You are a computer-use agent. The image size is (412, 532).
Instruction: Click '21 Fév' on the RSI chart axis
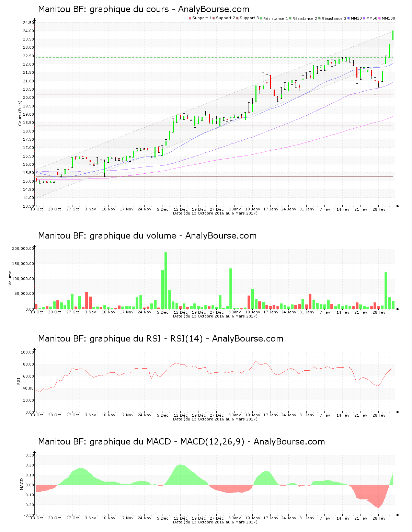[361, 415]
